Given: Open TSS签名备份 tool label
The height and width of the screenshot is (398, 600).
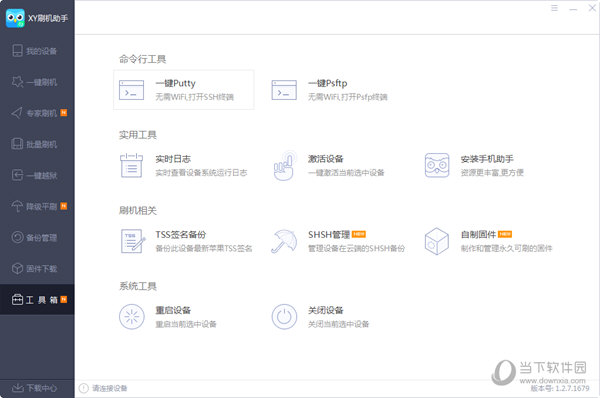Looking at the screenshot, I should point(181,235).
